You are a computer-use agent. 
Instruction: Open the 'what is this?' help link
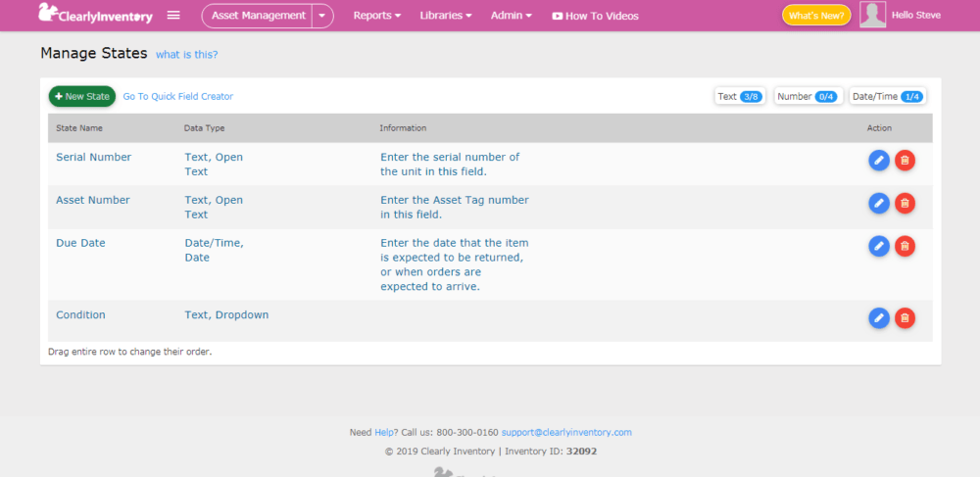pyautogui.click(x=187, y=54)
